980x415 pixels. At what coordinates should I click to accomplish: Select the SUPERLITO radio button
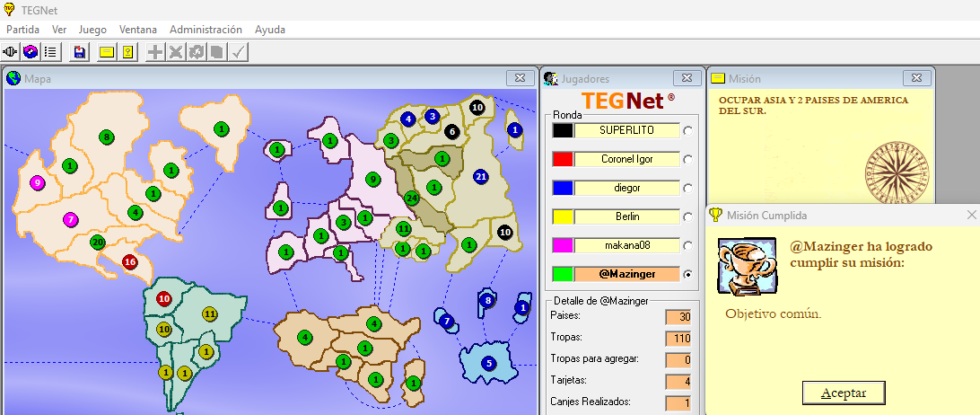pyautogui.click(x=687, y=130)
